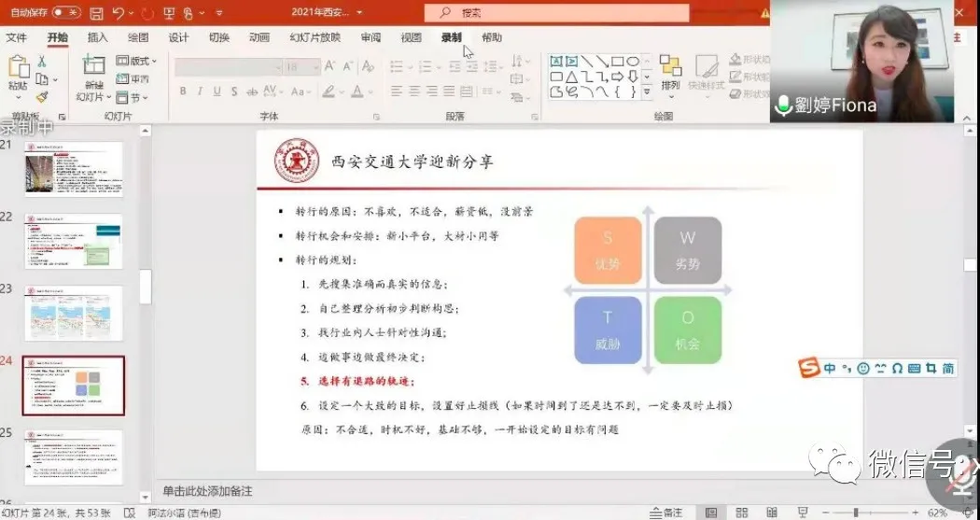Expand the shapes gallery more arrow
This screenshot has width=980, height=520.
tap(648, 91)
